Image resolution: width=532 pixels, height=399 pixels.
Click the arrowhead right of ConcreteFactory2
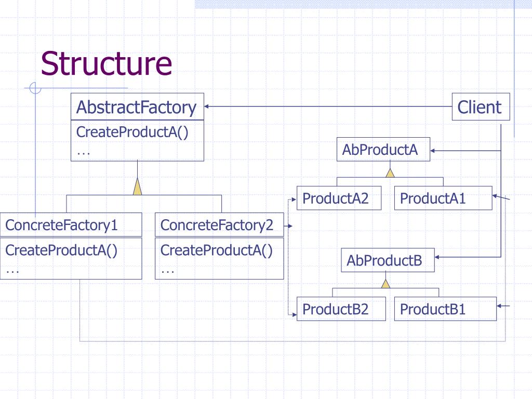290,226
